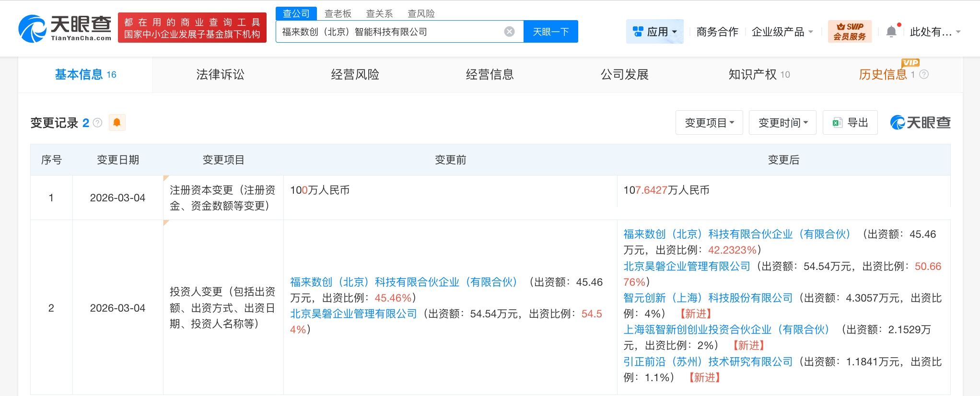
Task: Switch to the 基本信息 tab
Action: coord(85,74)
